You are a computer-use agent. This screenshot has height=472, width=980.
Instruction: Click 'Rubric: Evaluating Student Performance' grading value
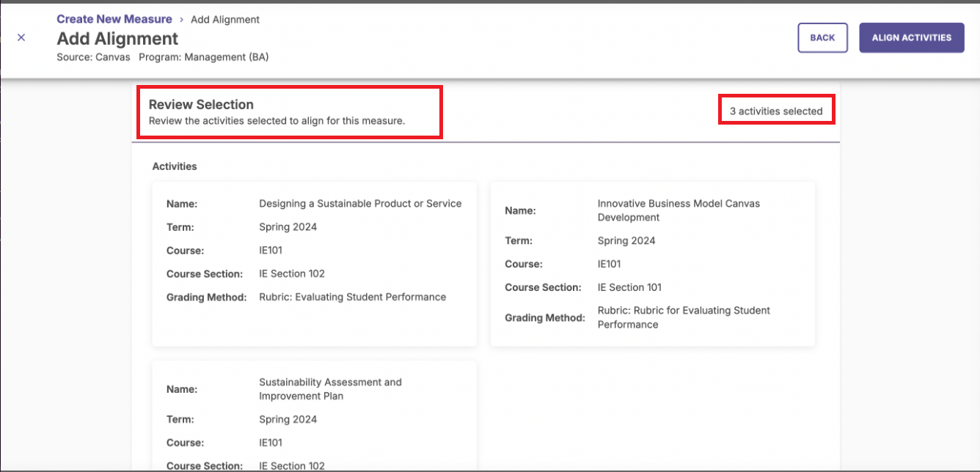(352, 297)
